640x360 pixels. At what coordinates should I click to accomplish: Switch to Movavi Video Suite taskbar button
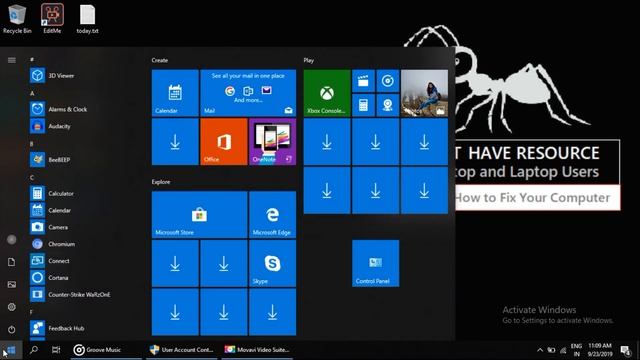click(257, 350)
